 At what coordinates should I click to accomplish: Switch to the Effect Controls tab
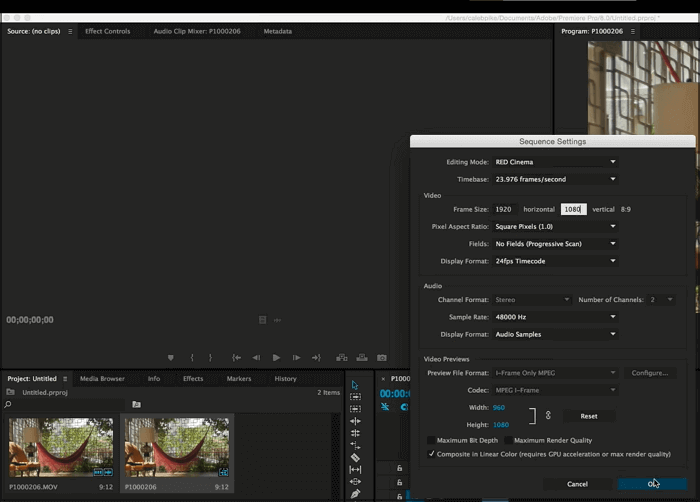pyautogui.click(x=107, y=31)
